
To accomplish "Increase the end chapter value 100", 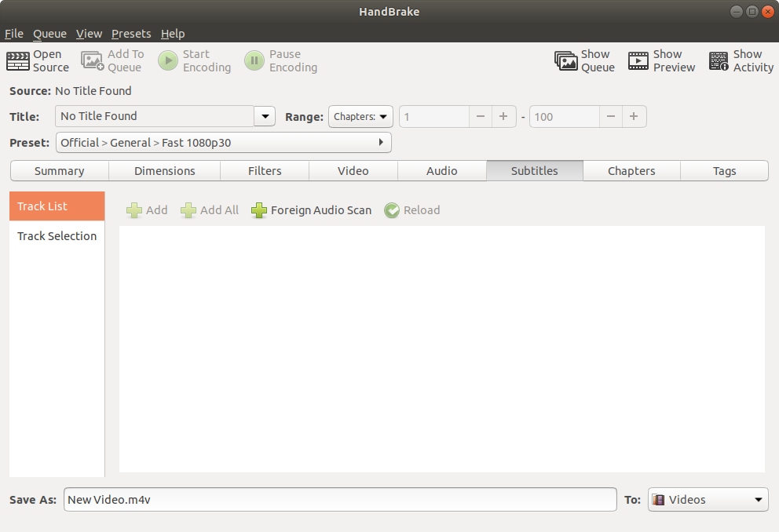I will point(634,117).
